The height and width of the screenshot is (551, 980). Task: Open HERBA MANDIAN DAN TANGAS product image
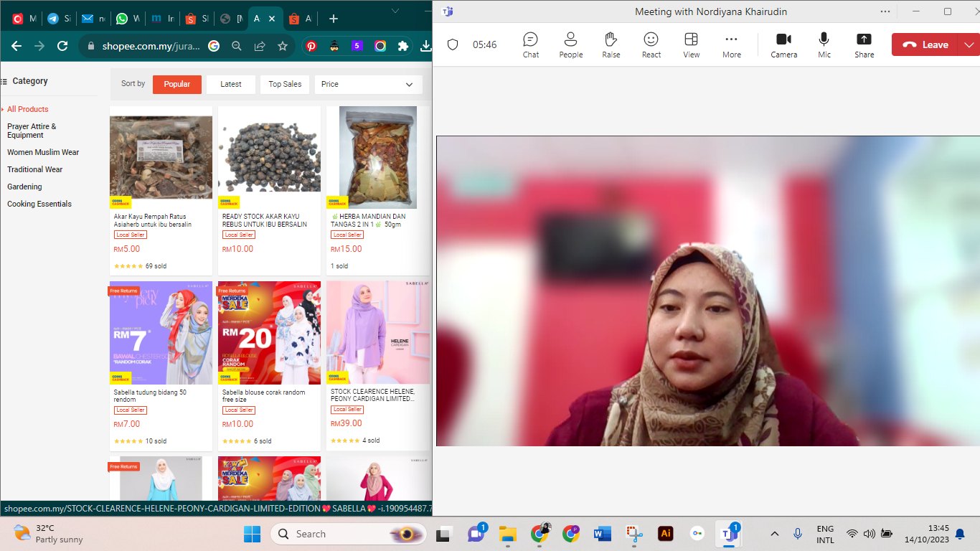pyautogui.click(x=377, y=157)
